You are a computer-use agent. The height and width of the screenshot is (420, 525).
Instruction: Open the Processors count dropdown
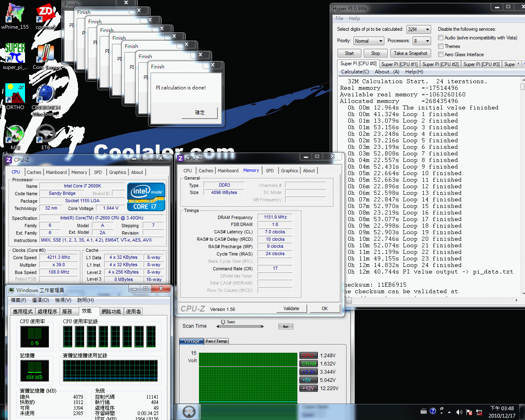(x=422, y=41)
